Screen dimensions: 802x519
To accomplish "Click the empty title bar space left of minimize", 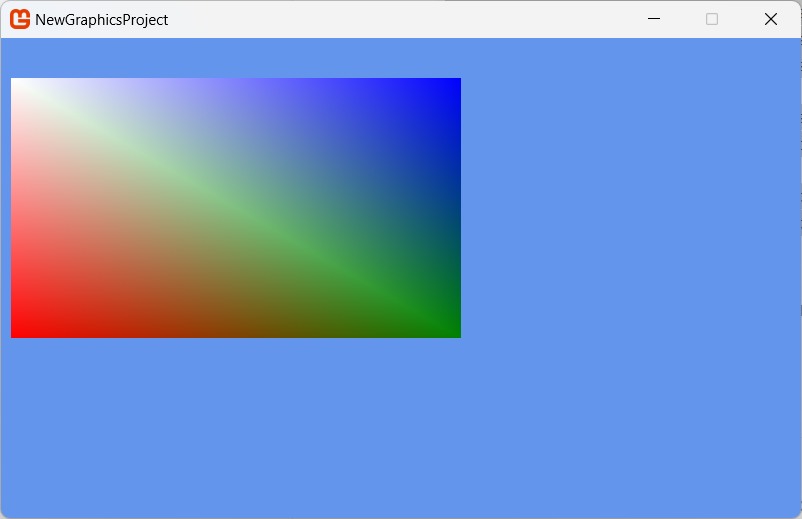I will click(400, 19).
